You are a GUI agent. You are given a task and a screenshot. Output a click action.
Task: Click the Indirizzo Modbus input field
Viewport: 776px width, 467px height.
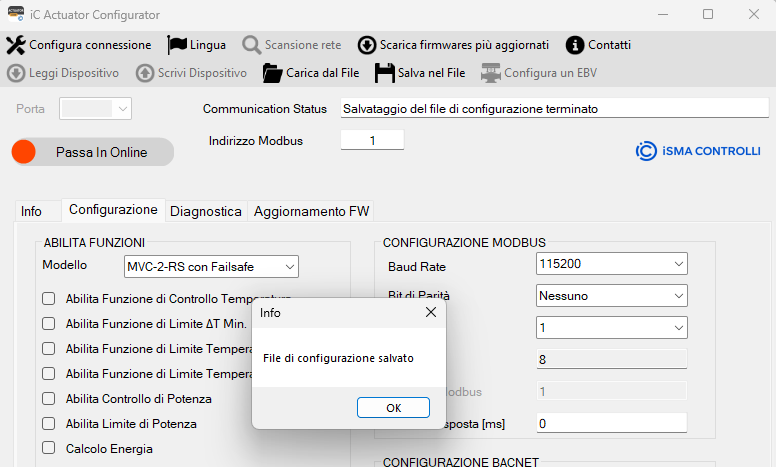click(372, 141)
